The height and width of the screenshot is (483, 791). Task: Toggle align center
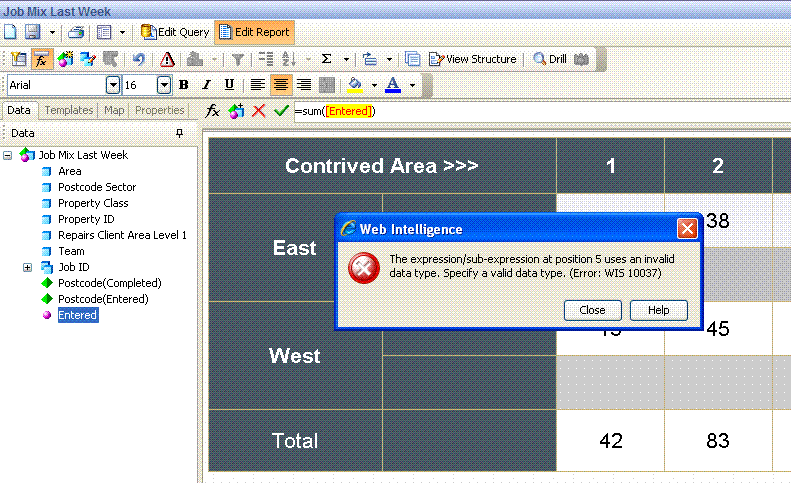280,85
